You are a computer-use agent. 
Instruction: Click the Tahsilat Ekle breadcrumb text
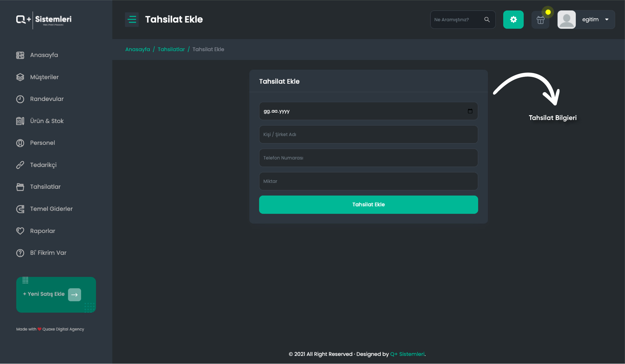208,49
